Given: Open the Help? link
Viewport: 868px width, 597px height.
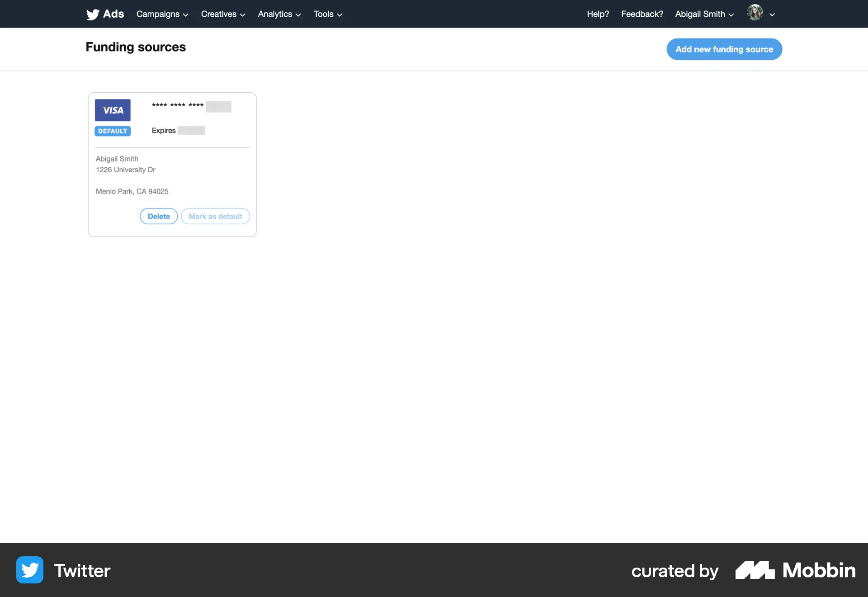Looking at the screenshot, I should coord(598,14).
